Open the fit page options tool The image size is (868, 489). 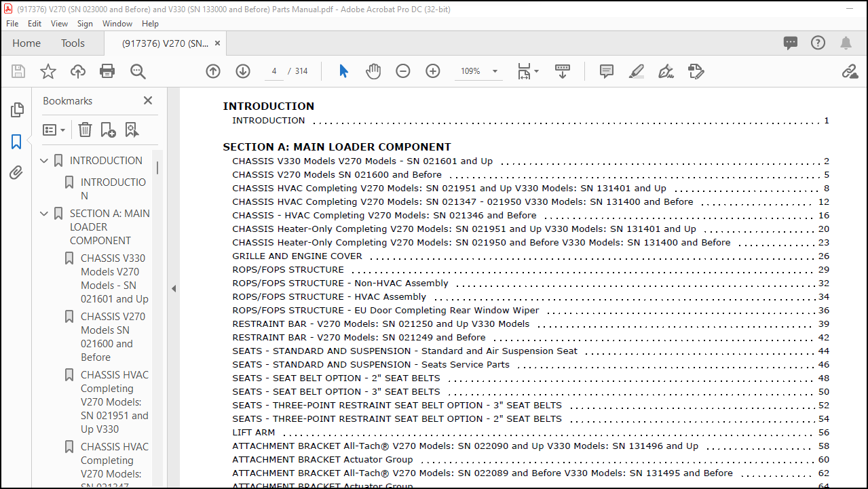tap(527, 71)
